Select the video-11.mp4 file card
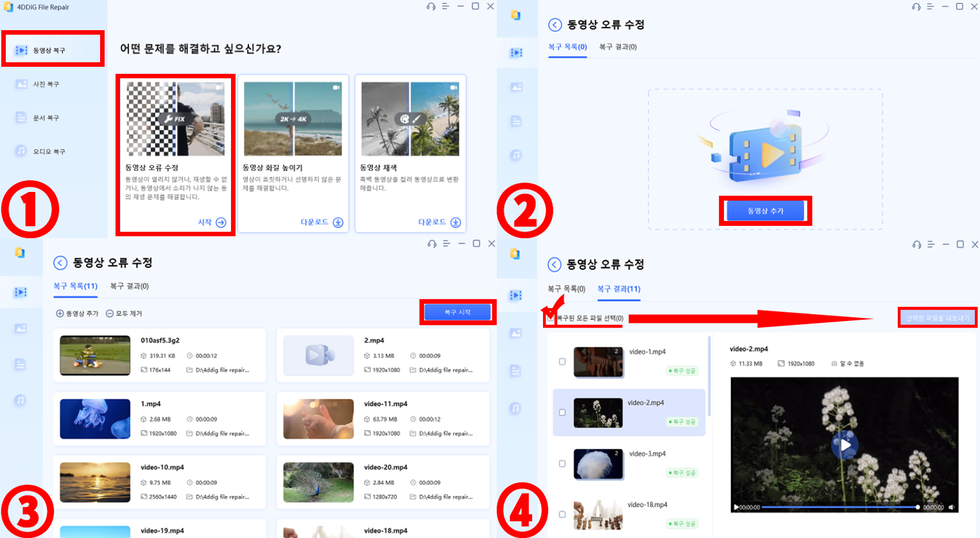This screenshot has width=980, height=538. pos(383,419)
